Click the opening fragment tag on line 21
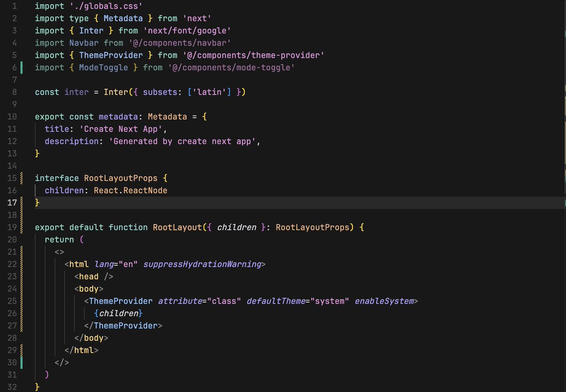This screenshot has height=392, width=566. pos(59,251)
